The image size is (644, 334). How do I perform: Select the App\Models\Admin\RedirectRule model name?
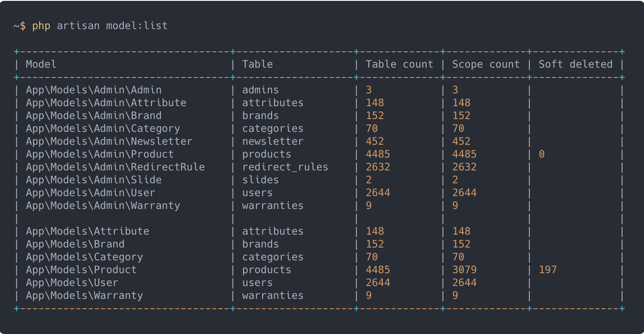(x=115, y=167)
